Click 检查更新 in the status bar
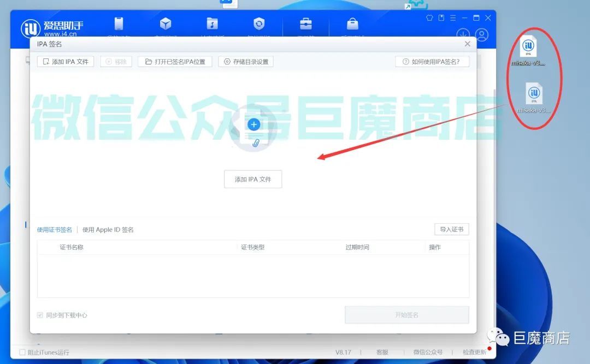Viewport: 590px width, 364px height. click(x=475, y=352)
